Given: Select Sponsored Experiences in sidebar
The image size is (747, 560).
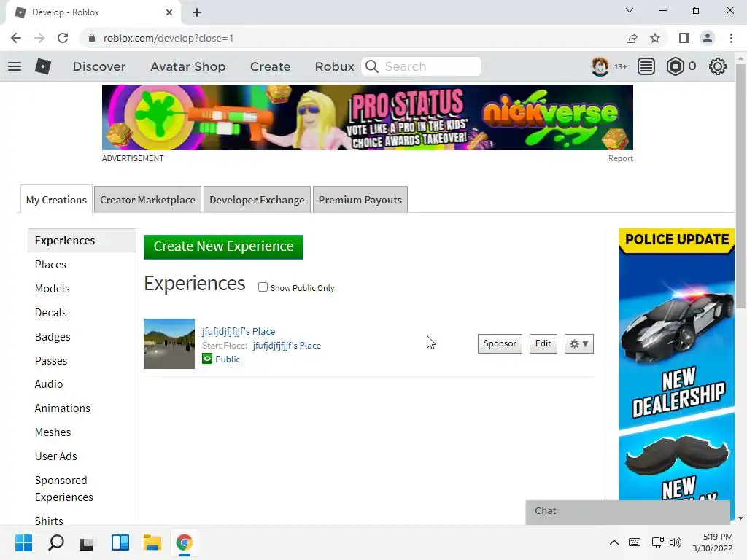Looking at the screenshot, I should point(64,489).
